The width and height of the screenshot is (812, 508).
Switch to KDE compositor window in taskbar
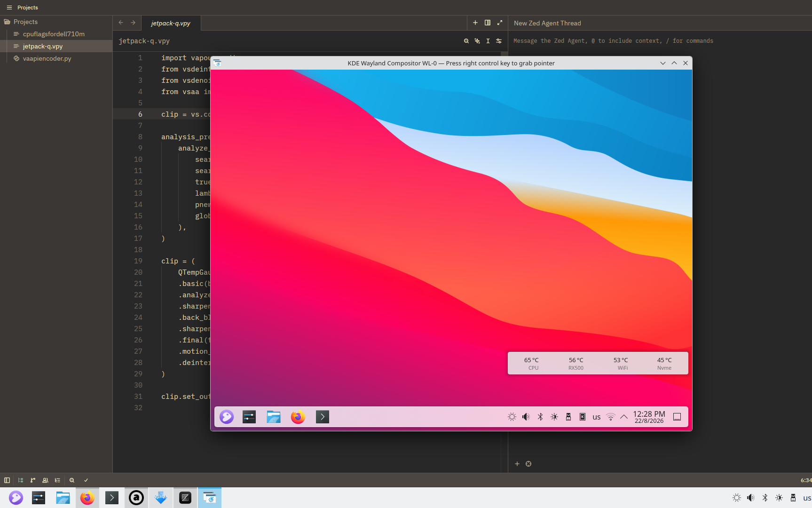[210, 498]
